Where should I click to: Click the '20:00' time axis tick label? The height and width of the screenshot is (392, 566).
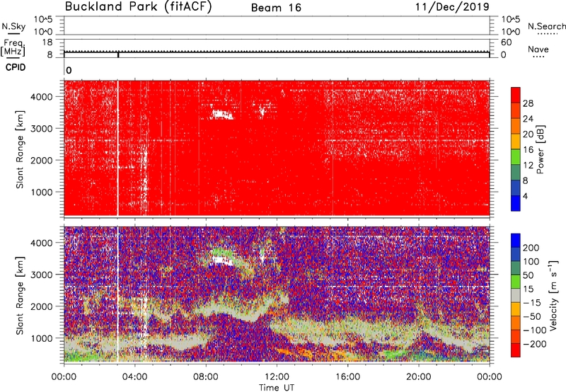pos(419,377)
